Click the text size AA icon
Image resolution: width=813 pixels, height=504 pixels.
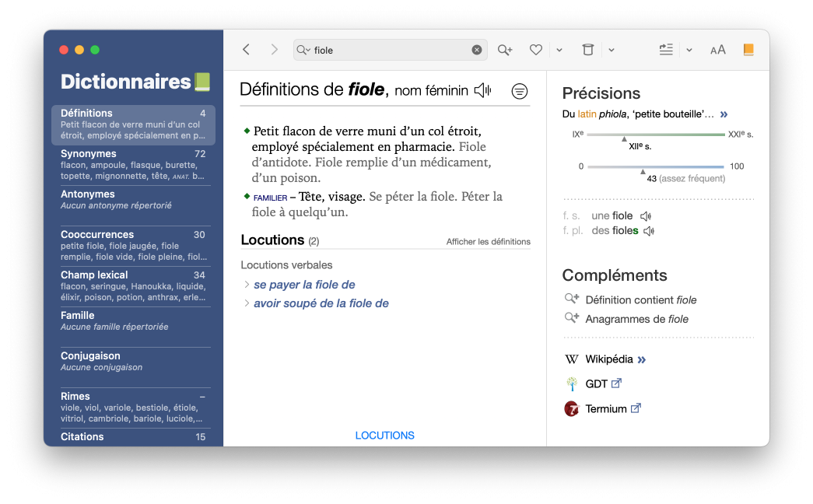717,50
